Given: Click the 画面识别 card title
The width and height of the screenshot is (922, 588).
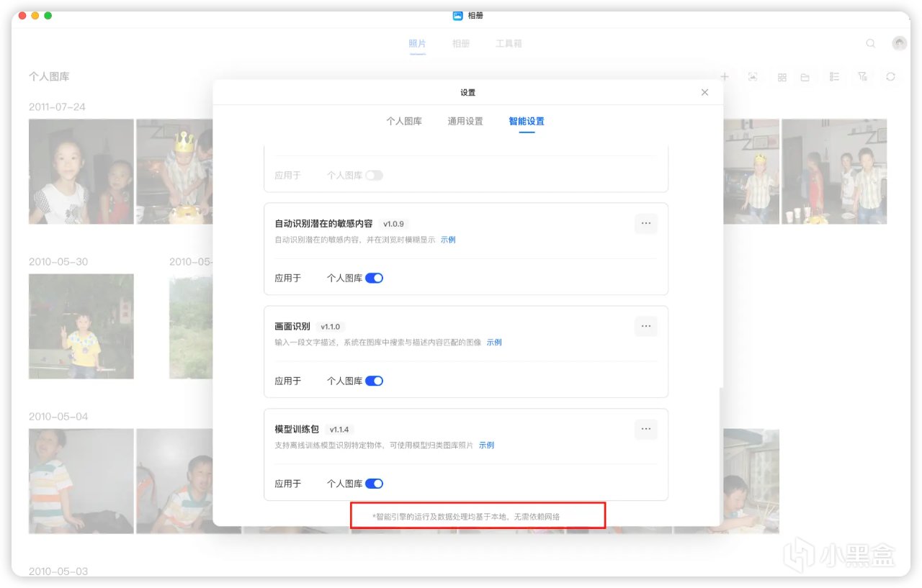Looking at the screenshot, I should coord(292,327).
